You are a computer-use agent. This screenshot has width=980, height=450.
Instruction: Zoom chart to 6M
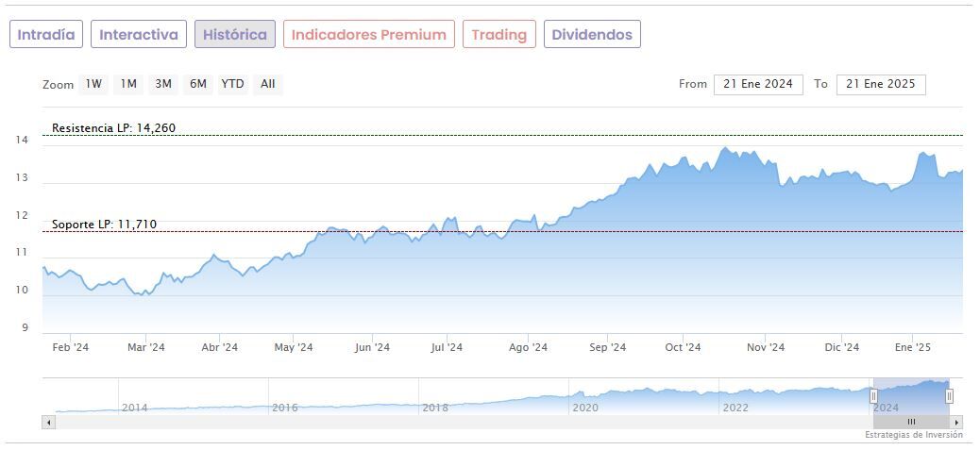[197, 84]
